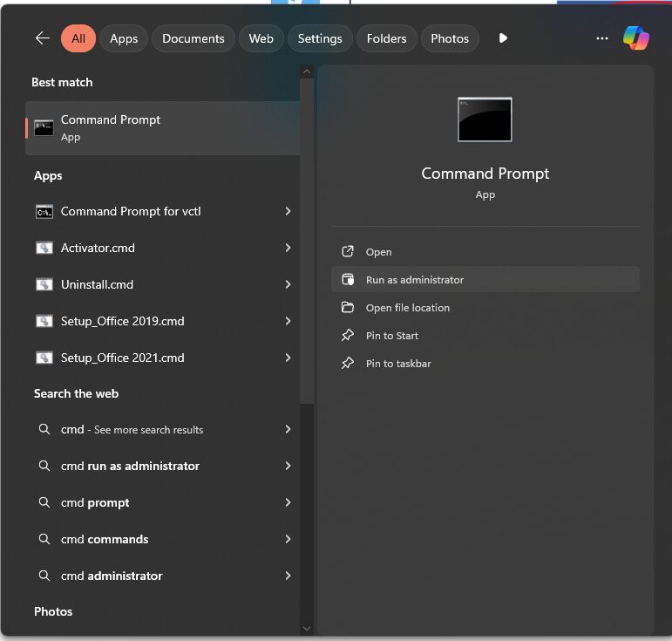Click the large Command Prompt preview thumbnail
Screen dimensions: 672x641
tap(485, 119)
